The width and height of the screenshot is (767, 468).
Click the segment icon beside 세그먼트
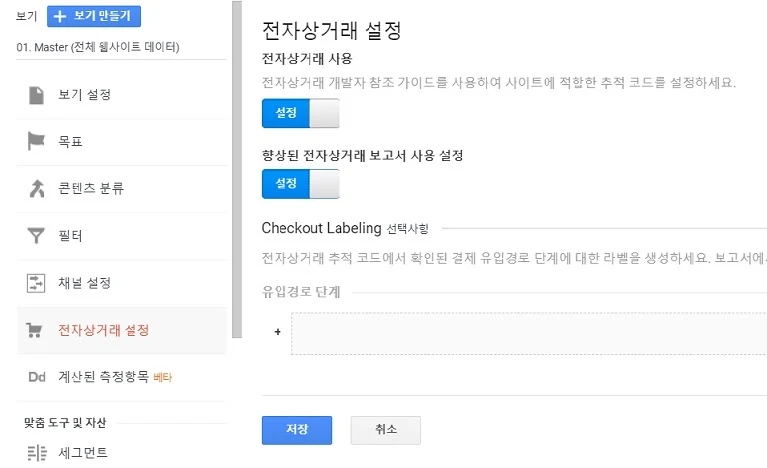tap(37, 453)
